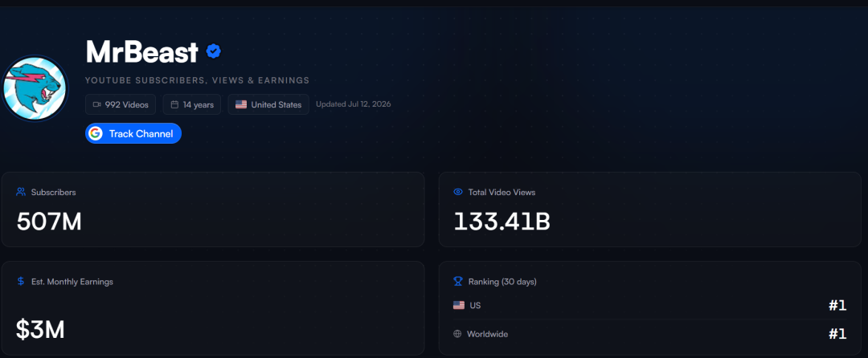This screenshot has width=868, height=358.
Task: Click the 992 Videos badge
Action: (121, 104)
